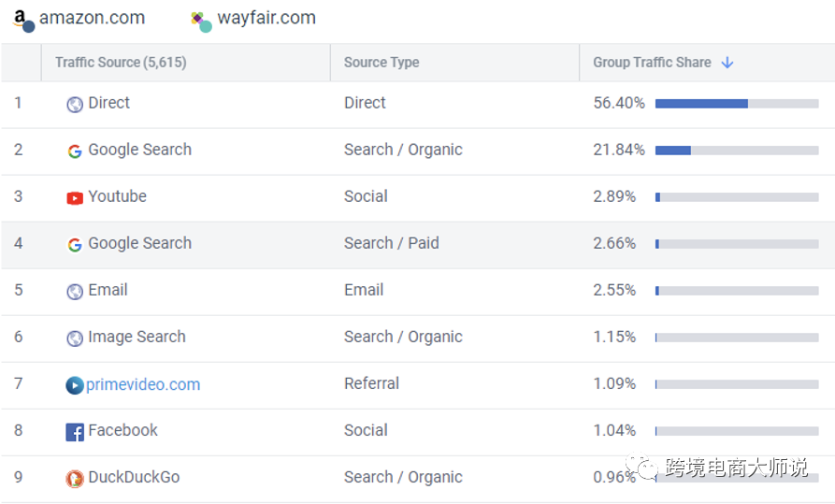Click the Youtube icon in row 3
Image resolution: width=835 pixels, height=504 pixels.
(x=75, y=197)
